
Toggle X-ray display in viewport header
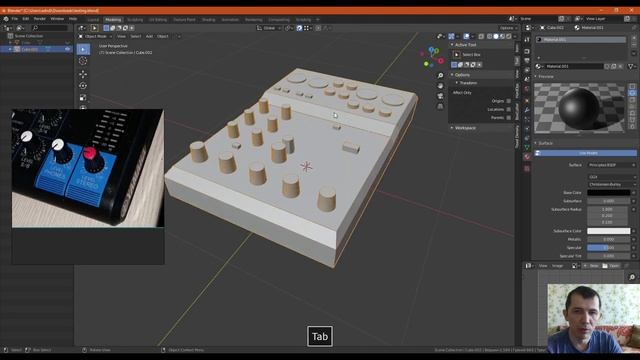481,36
